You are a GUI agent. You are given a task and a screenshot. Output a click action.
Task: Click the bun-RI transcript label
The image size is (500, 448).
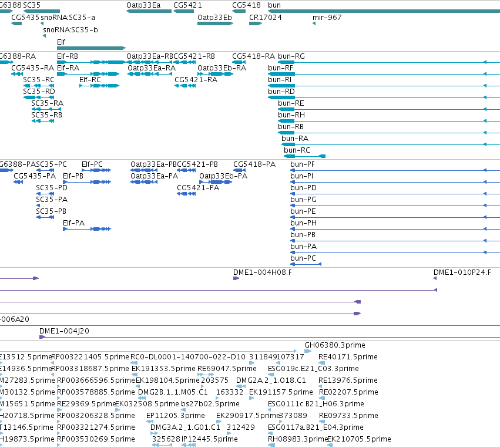pos(280,80)
